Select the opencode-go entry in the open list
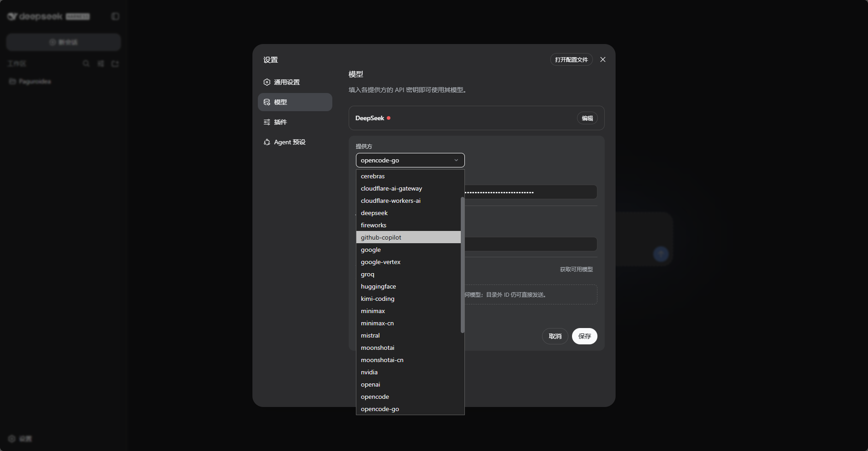This screenshot has height=451, width=868. [x=409, y=409]
